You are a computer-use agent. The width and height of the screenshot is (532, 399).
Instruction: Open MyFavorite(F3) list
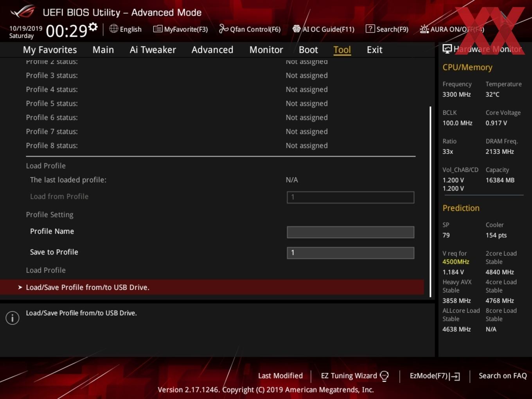[180, 29]
